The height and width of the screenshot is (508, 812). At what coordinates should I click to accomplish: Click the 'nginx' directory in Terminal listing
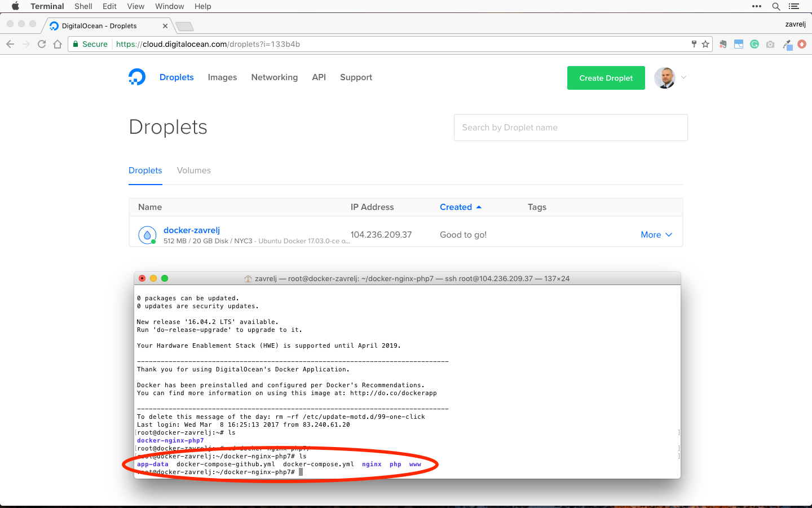(x=372, y=465)
